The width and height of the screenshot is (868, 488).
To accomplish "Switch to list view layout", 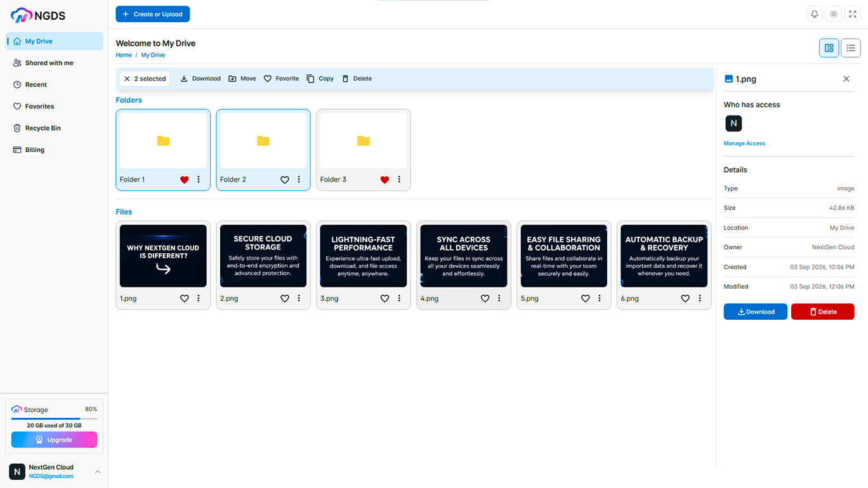I will [851, 48].
